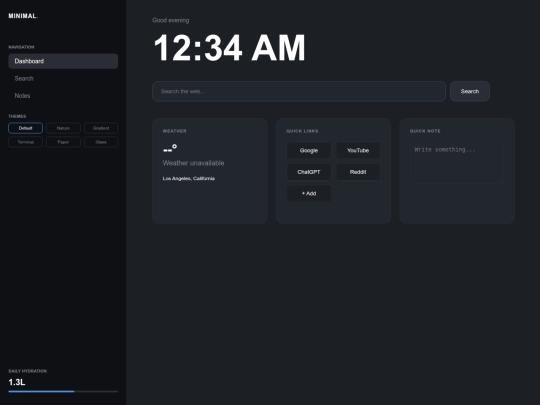The width and height of the screenshot is (540, 405).
Task: Activate the Paper theme
Action: pos(63,142)
